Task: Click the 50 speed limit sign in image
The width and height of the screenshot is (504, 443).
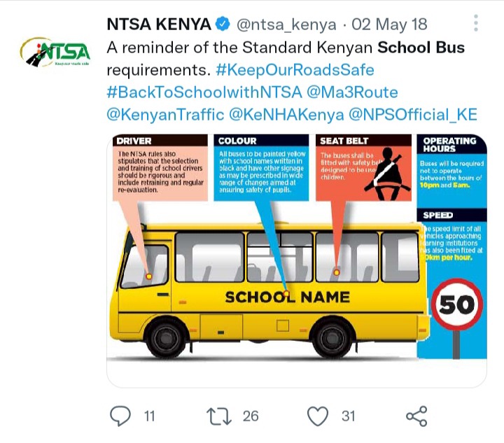Action: point(456,304)
